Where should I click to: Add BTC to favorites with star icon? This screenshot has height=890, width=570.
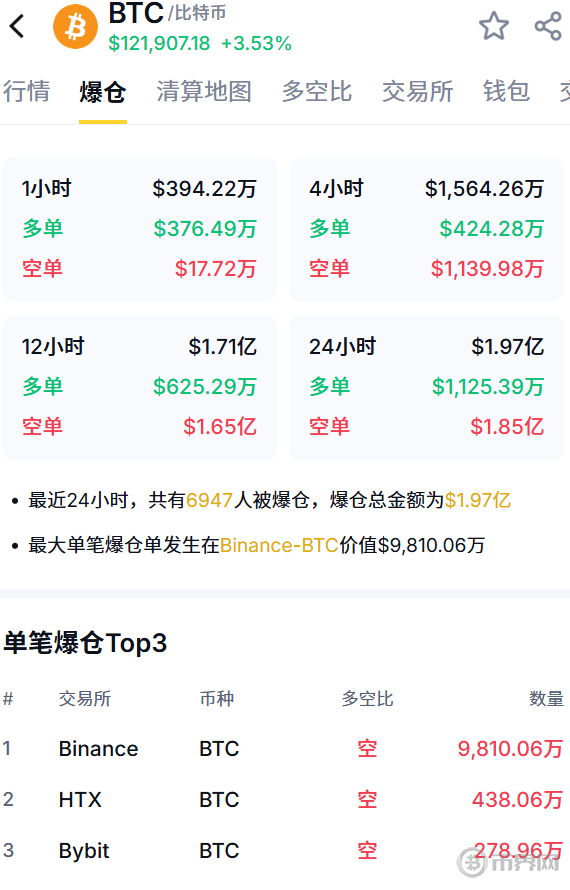493,26
